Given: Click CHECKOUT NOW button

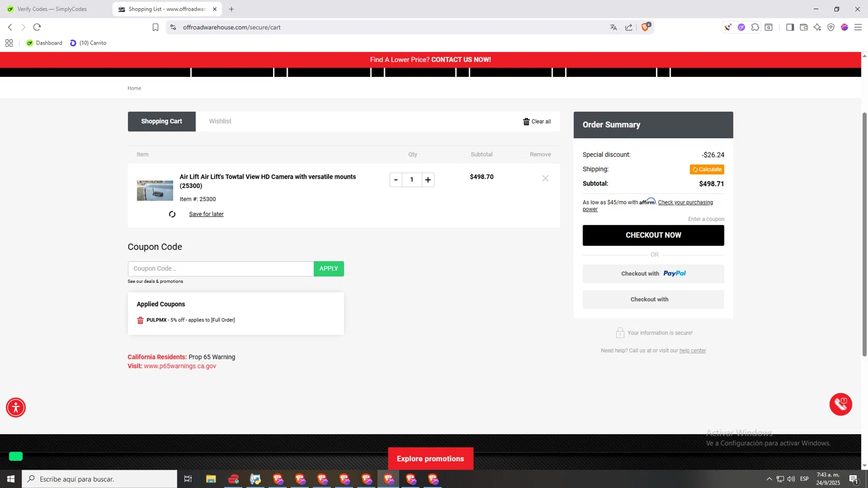Looking at the screenshot, I should click(653, 235).
